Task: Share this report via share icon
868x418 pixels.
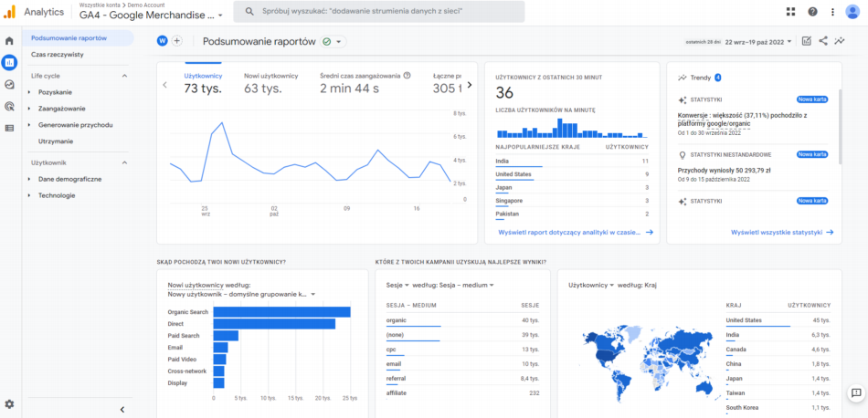Action: (x=822, y=41)
